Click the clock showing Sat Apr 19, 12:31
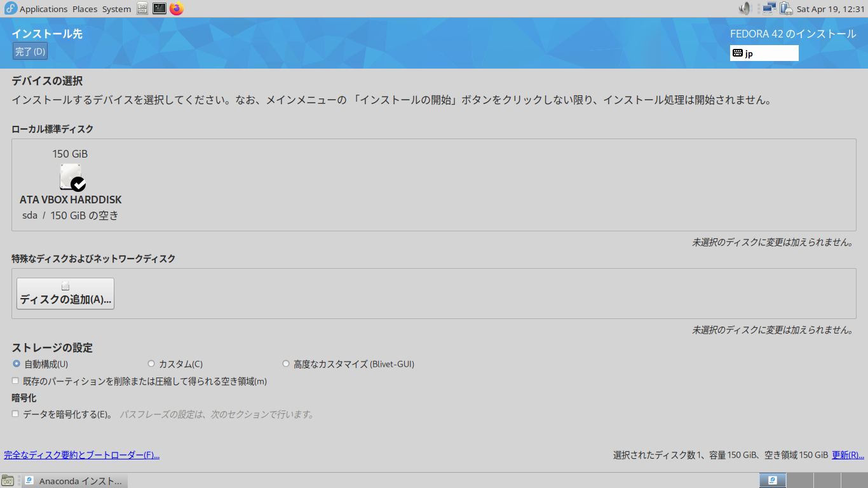The image size is (868, 488). point(831,9)
